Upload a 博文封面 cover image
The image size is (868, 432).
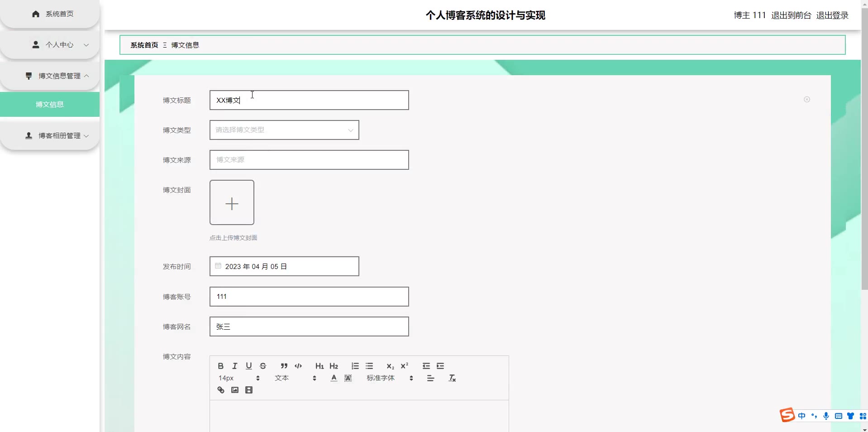pyautogui.click(x=232, y=202)
